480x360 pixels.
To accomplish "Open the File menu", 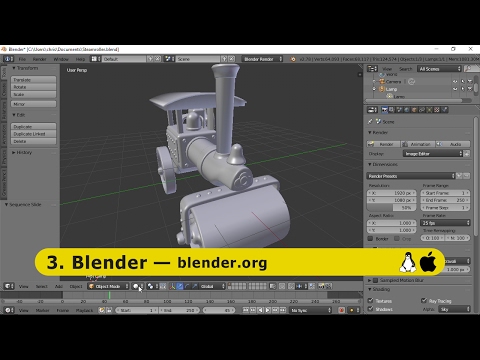I will 22,59.
